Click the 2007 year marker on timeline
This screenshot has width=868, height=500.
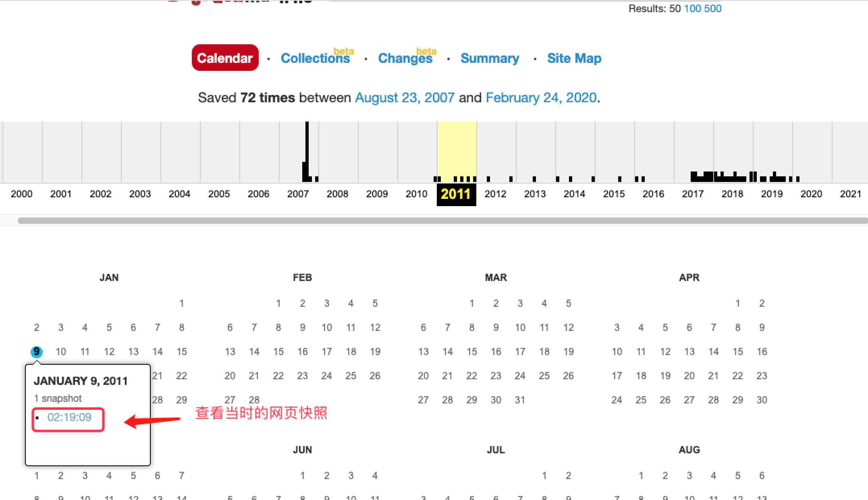pyautogui.click(x=298, y=193)
